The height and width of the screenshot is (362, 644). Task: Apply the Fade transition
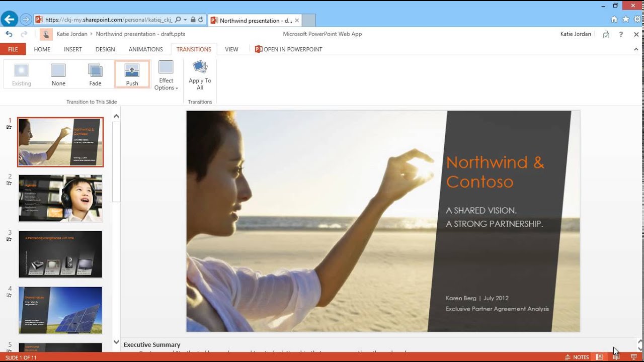coord(95,74)
